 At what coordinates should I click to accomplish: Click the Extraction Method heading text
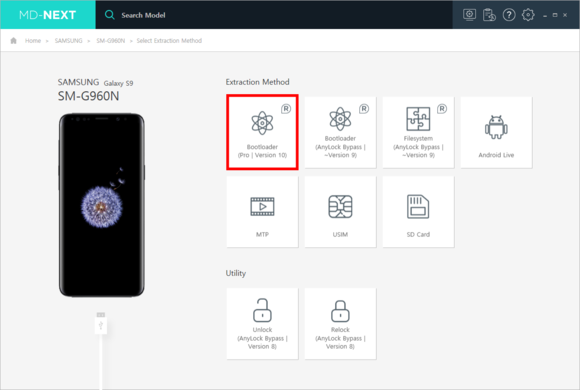pos(257,82)
